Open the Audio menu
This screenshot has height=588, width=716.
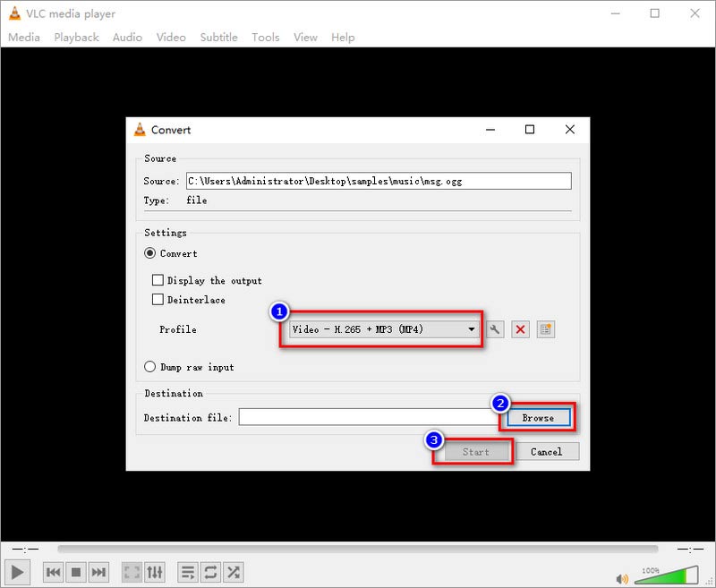(127, 38)
